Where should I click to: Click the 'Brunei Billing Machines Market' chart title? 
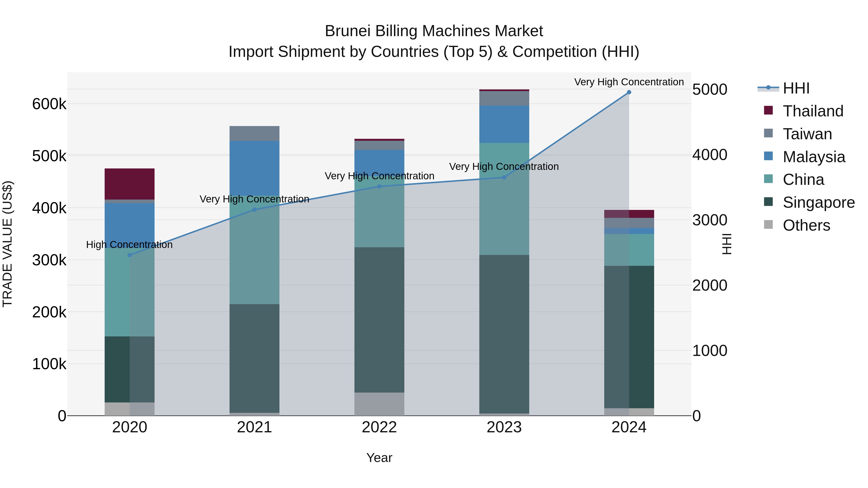tap(434, 31)
